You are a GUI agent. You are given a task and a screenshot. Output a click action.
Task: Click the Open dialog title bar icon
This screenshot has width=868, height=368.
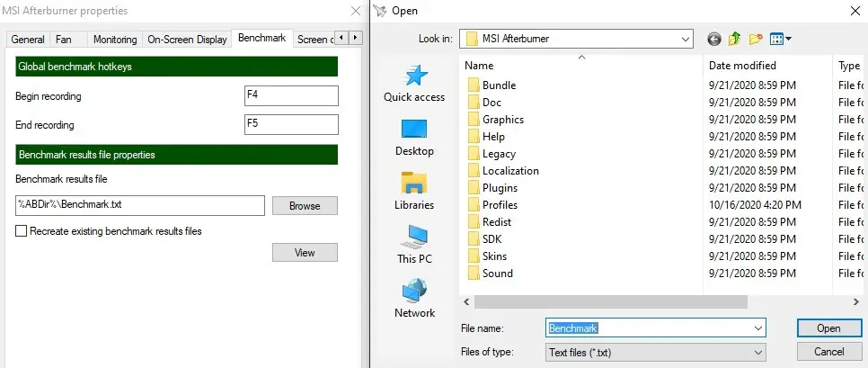[379, 11]
